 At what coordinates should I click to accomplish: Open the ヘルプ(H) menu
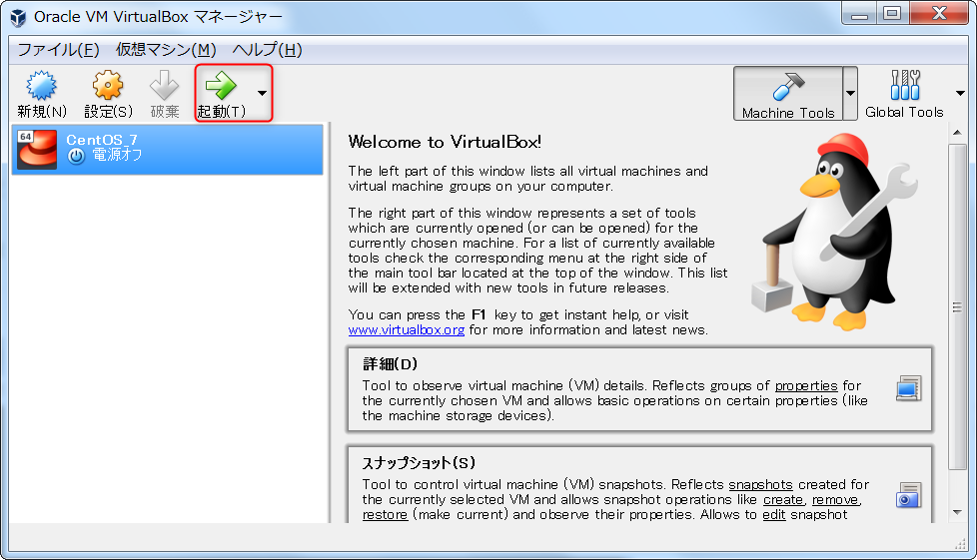tap(267, 50)
